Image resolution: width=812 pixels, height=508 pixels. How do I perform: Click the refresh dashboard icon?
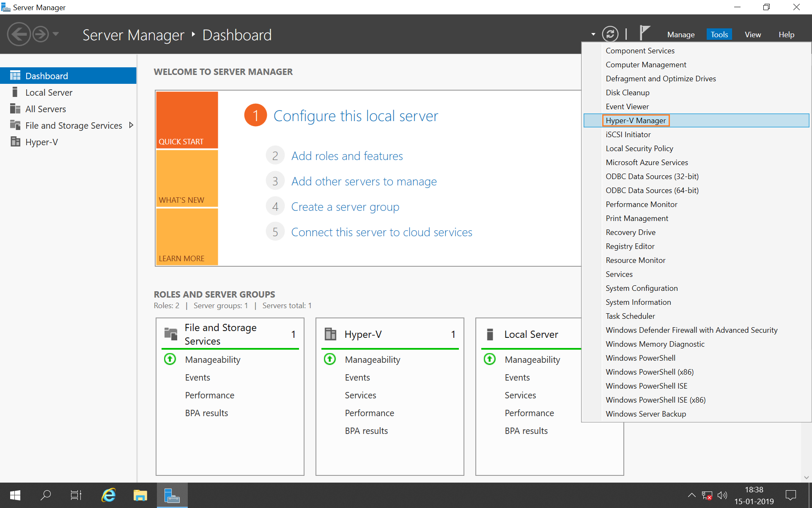click(x=610, y=34)
